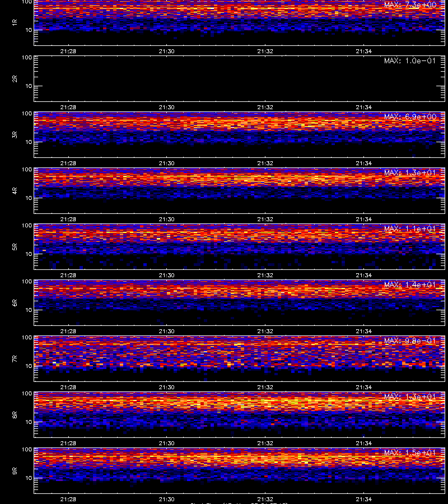The height and width of the screenshot is (504, 448).
Task: Click the 100 tick label of 3R panel
Action: pos(27,114)
